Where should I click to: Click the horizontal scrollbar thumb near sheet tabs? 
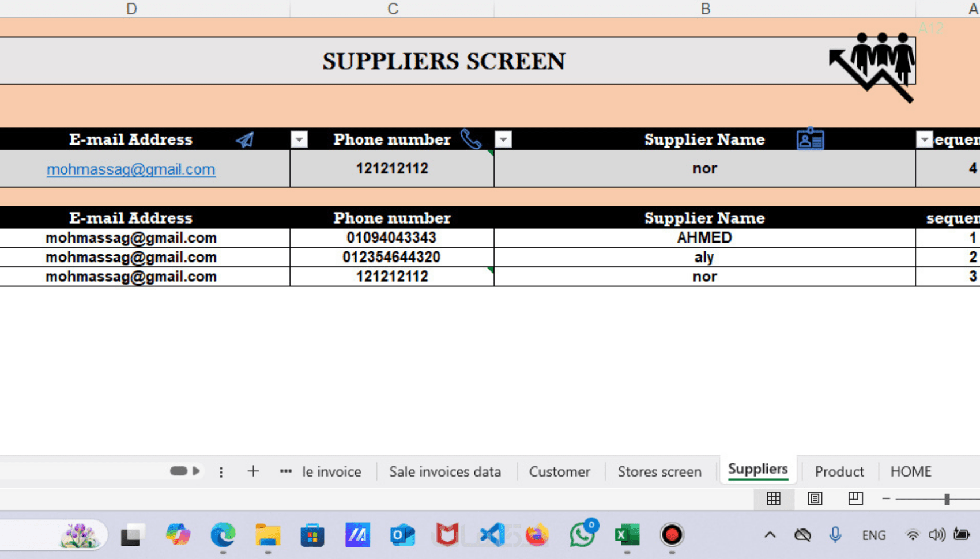pyautogui.click(x=178, y=471)
